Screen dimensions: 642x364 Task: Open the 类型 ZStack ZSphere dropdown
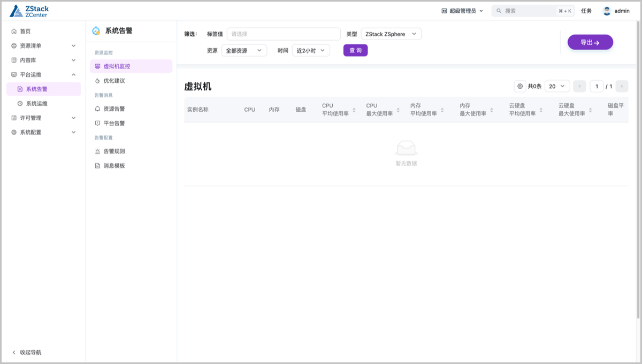(x=392, y=34)
